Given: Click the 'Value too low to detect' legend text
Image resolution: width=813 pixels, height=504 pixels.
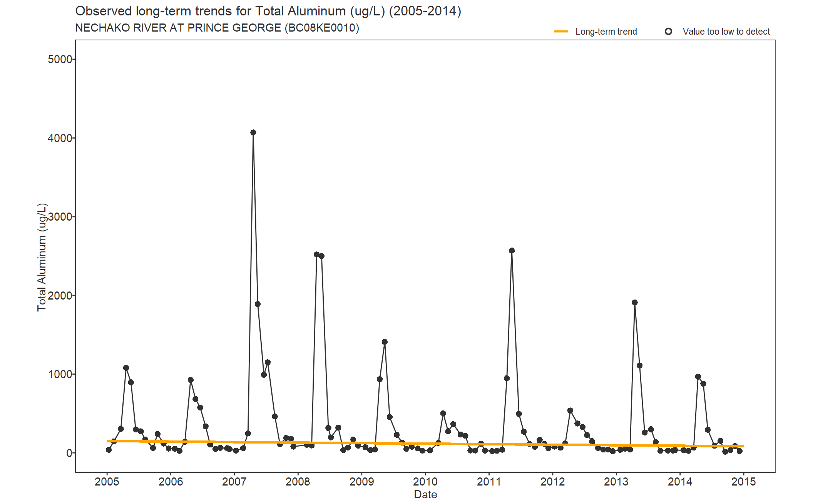Looking at the screenshot, I should [x=726, y=32].
